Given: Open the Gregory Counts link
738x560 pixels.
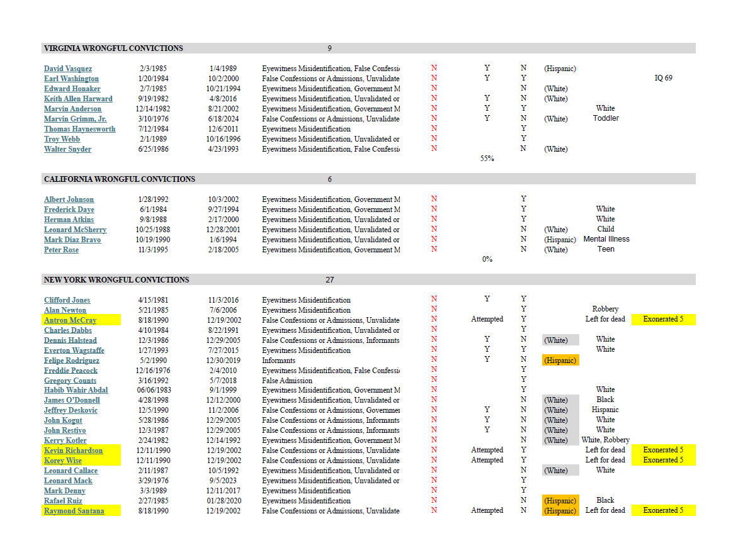Looking at the screenshot, I should click(70, 381).
